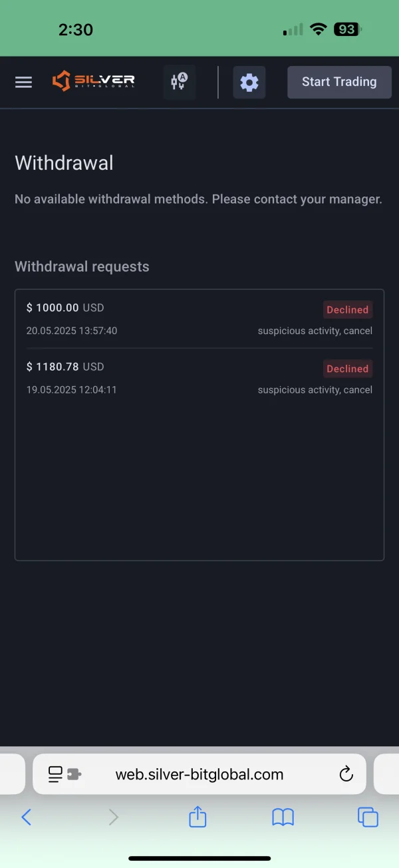399x868 pixels.
Task: Tap the Declined badge for $1000.00 request
Action: click(347, 310)
